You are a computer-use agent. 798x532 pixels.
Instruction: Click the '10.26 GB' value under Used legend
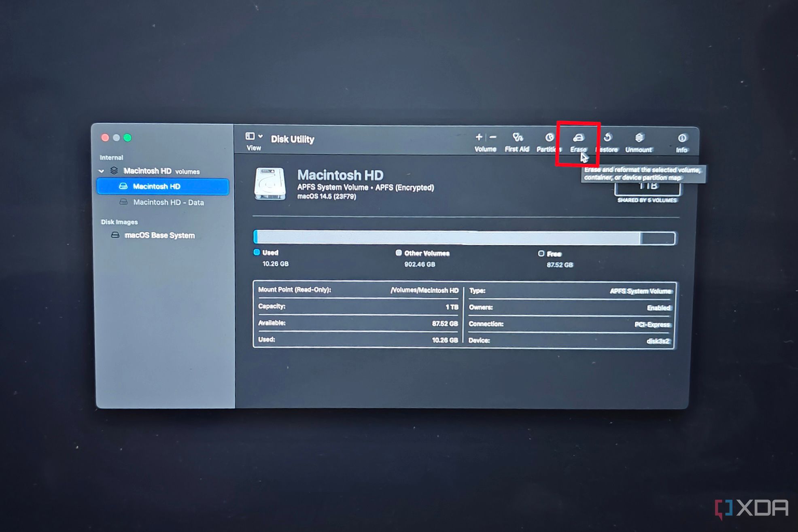(x=276, y=264)
